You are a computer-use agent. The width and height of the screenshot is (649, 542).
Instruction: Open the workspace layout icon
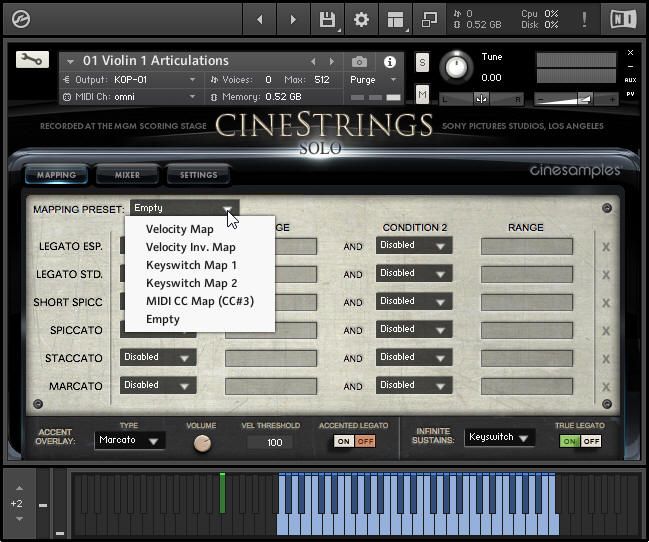pos(395,19)
